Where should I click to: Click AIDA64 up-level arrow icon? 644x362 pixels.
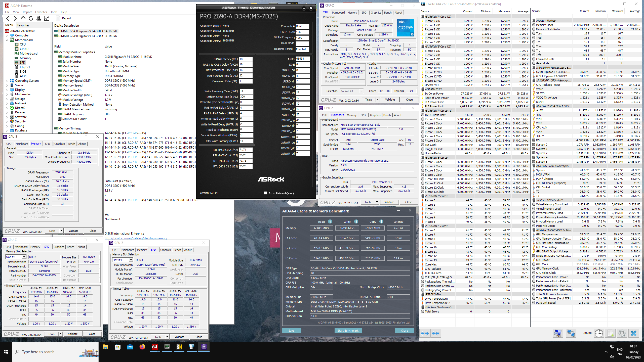coord(23,18)
